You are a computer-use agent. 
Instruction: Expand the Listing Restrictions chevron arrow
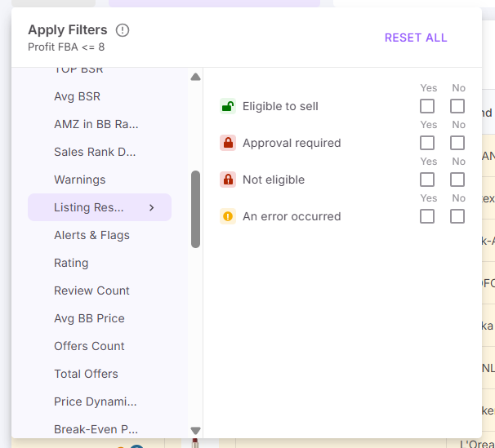coord(151,207)
